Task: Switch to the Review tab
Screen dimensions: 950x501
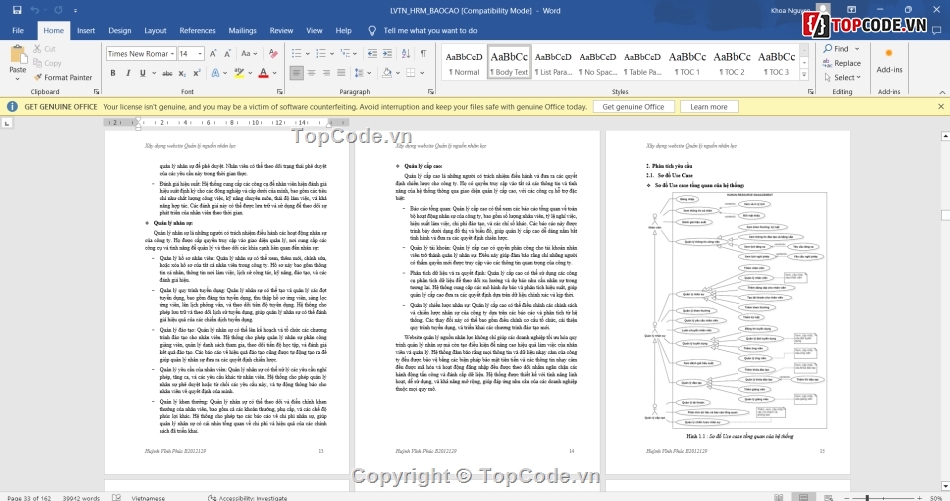Action: click(x=281, y=30)
